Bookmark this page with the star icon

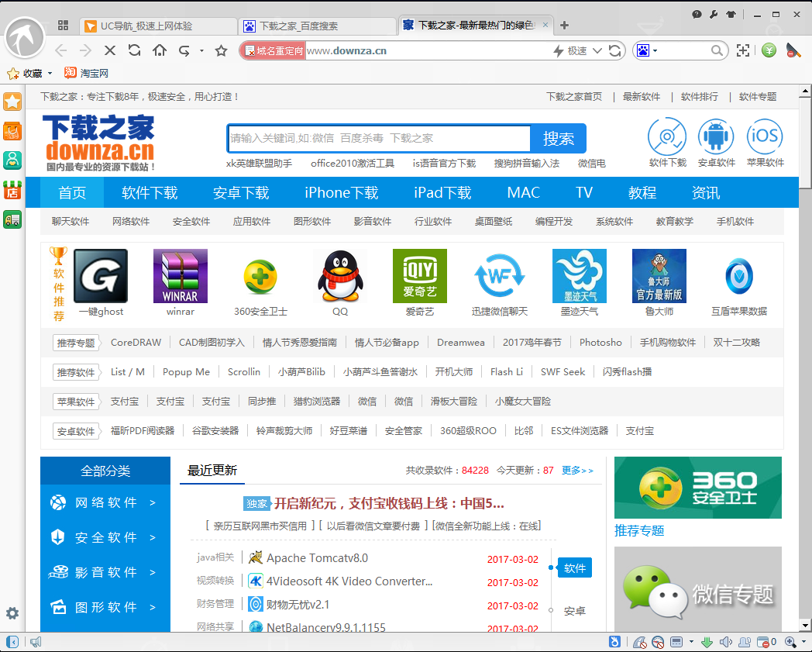(221, 50)
